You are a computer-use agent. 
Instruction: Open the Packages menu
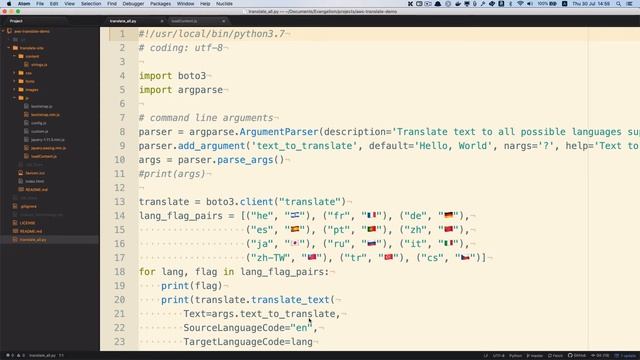[160, 4]
